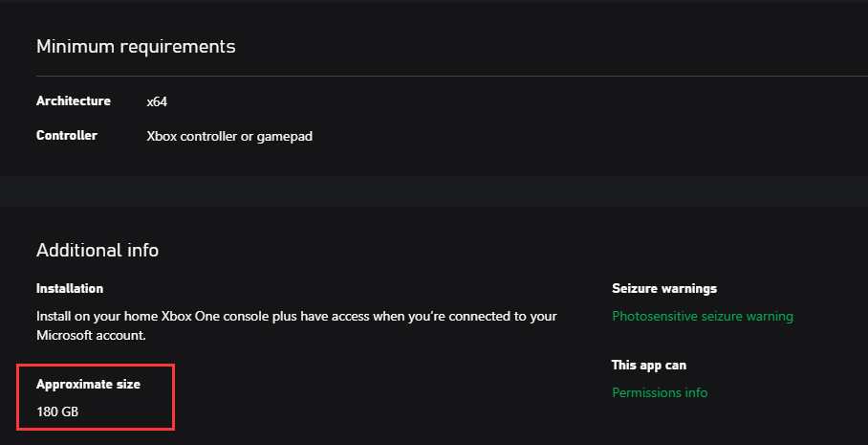Select the Architecture label
Screen dimensions: 868x445
[74, 101]
